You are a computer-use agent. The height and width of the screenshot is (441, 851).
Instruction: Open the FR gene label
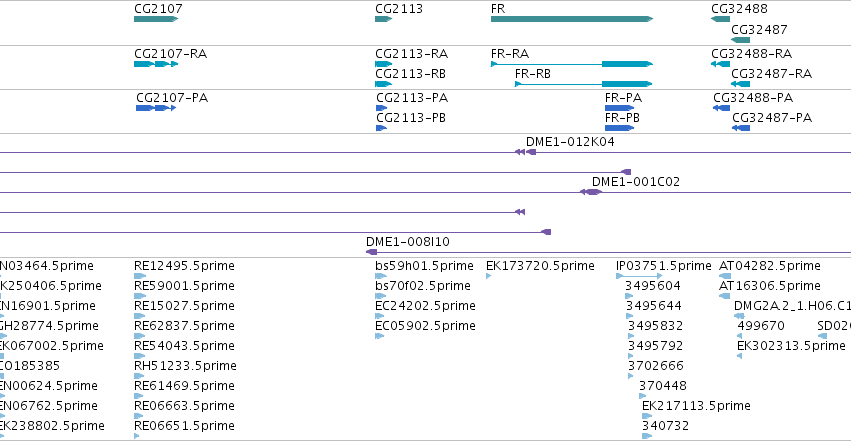498,9
